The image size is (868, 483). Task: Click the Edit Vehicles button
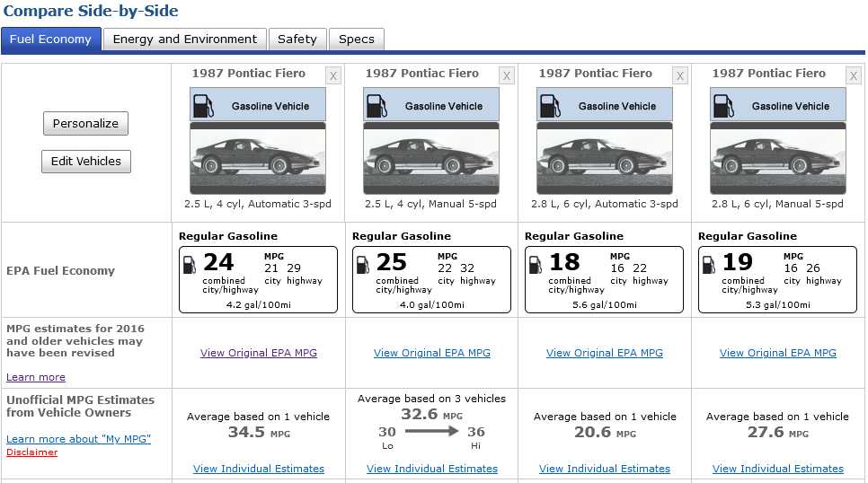coord(86,162)
